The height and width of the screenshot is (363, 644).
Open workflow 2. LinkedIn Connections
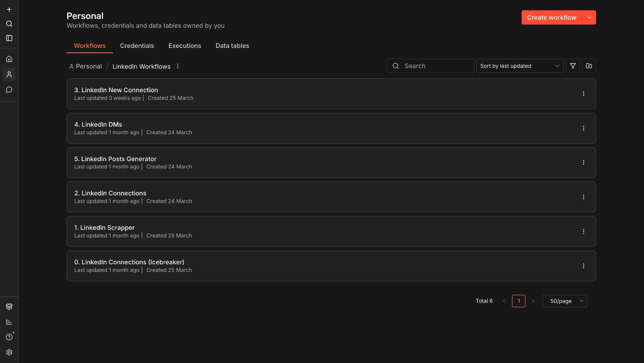[331, 197]
